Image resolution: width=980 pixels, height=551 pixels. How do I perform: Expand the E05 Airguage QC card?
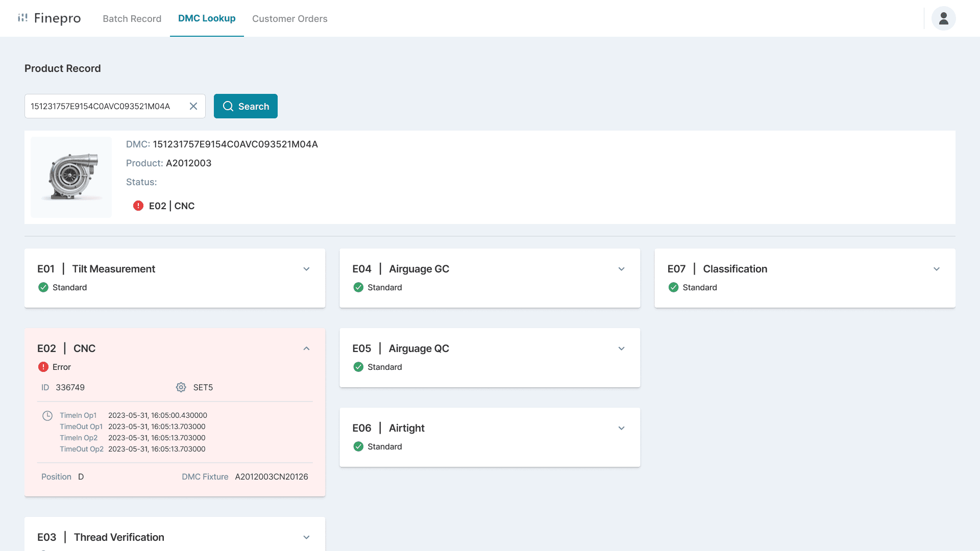(621, 348)
